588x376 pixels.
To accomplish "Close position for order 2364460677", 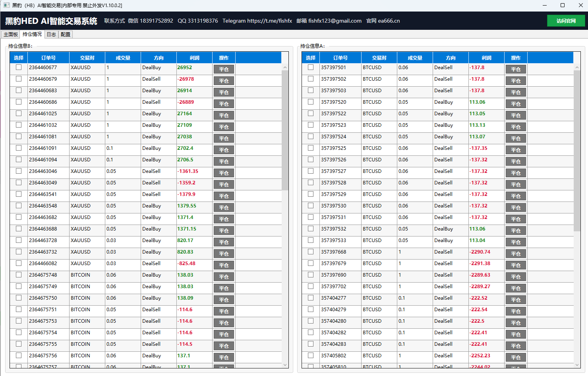I will pyautogui.click(x=224, y=69).
